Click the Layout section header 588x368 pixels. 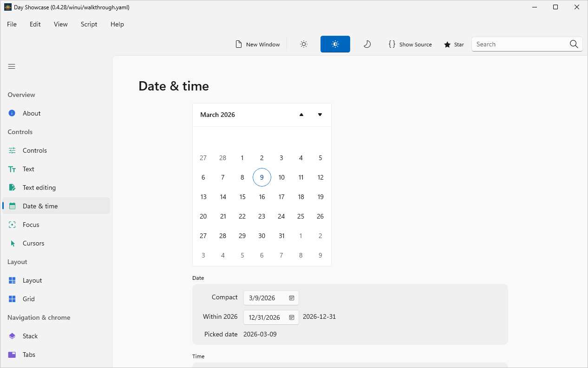click(18, 262)
